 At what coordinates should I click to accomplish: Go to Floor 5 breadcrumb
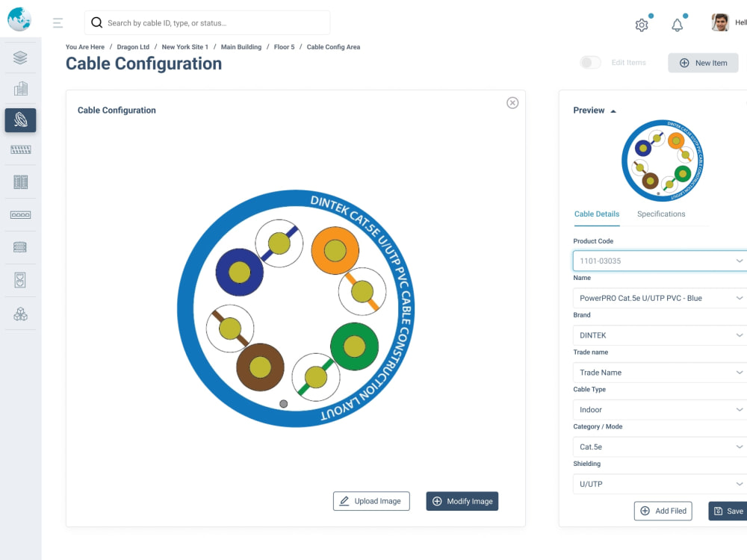click(x=284, y=47)
